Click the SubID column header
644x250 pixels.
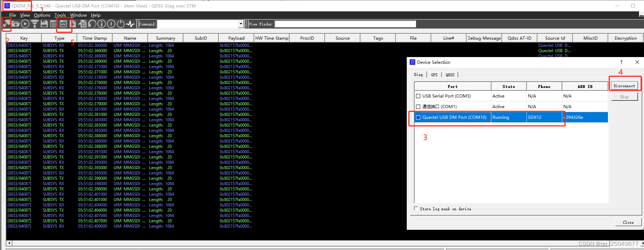(x=201, y=38)
